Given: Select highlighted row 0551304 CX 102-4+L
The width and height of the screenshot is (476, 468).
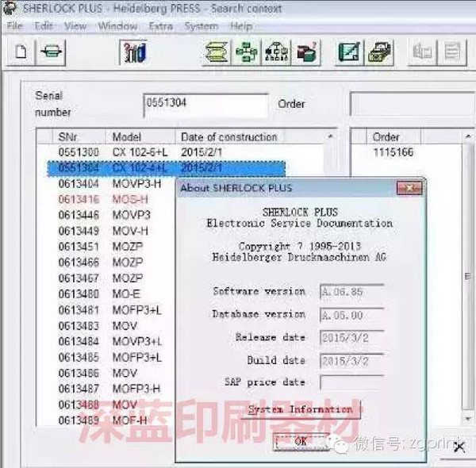Looking at the screenshot, I should click(x=167, y=168).
